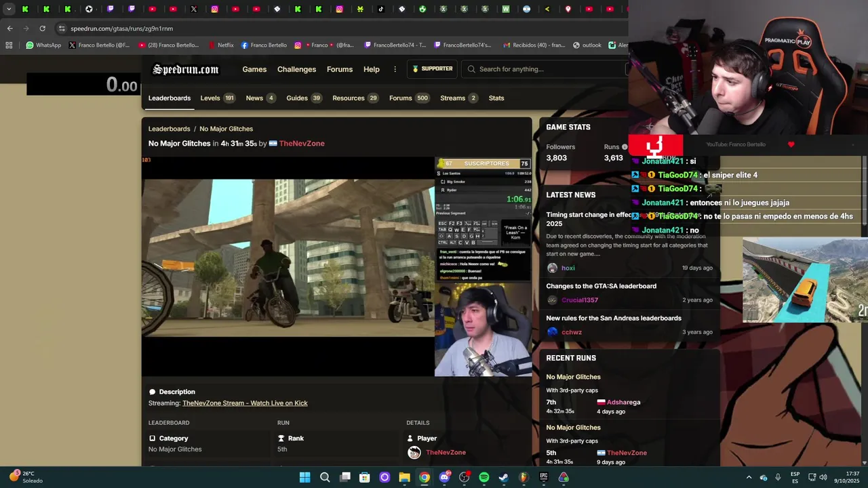The width and height of the screenshot is (868, 488).
Task: Open Changes to the GTA:SA leaderboard news
Action: [x=601, y=286]
